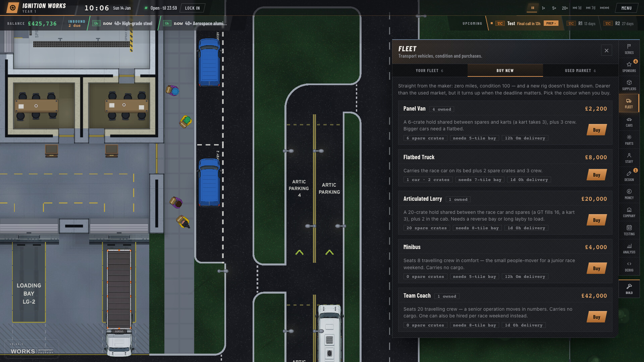
Task: Open the R2 upcoming event in 27 days
Action: click(619, 23)
